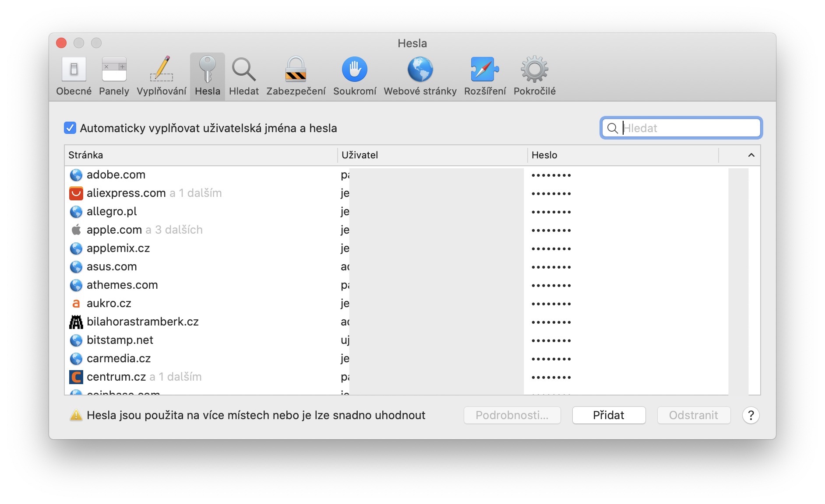
Task: Sort by the Heslo column header
Action: (x=623, y=155)
